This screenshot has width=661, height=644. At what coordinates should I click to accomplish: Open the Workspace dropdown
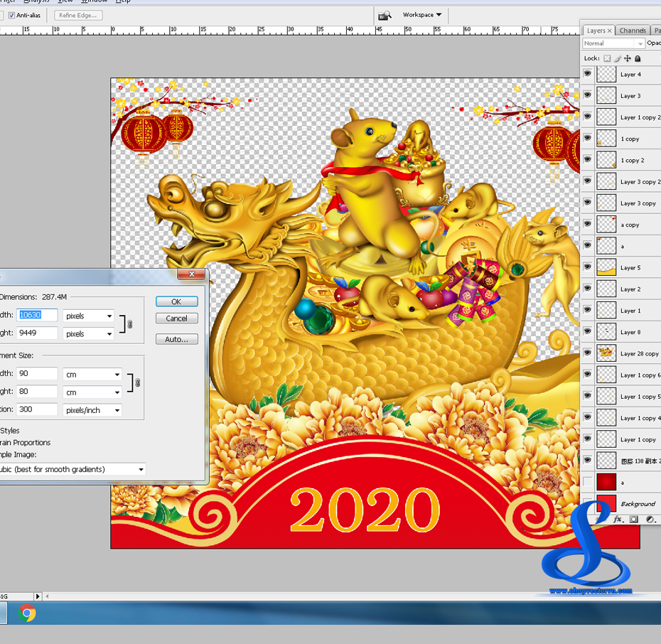pos(421,15)
